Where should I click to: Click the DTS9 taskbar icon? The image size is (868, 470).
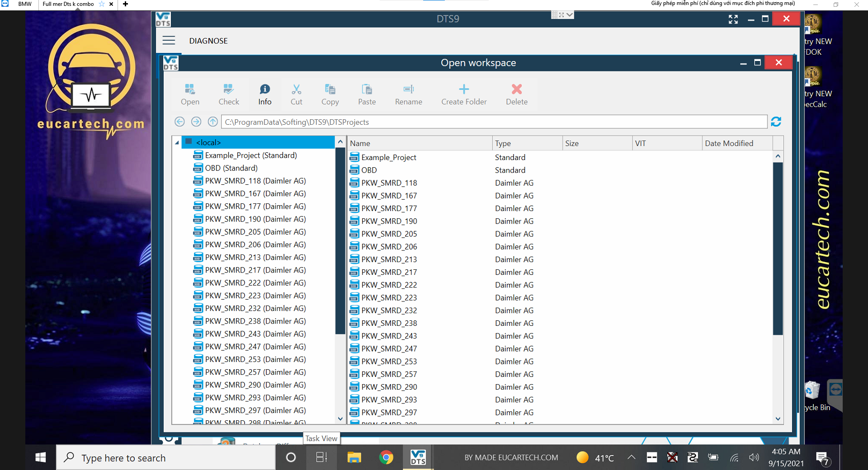tap(418, 457)
